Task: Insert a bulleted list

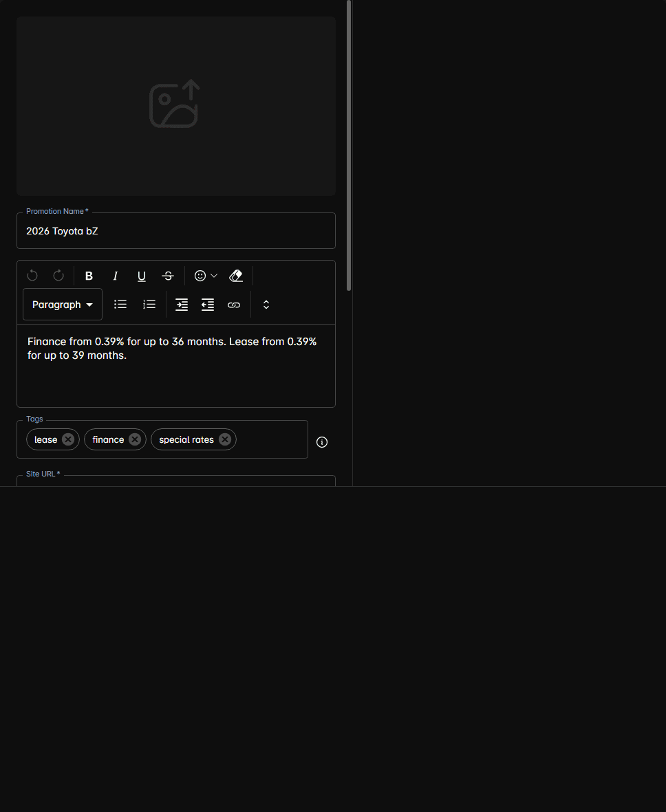Action: coord(120,305)
